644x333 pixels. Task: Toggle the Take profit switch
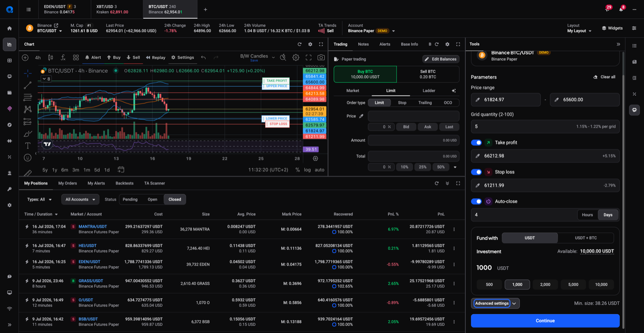tap(476, 143)
